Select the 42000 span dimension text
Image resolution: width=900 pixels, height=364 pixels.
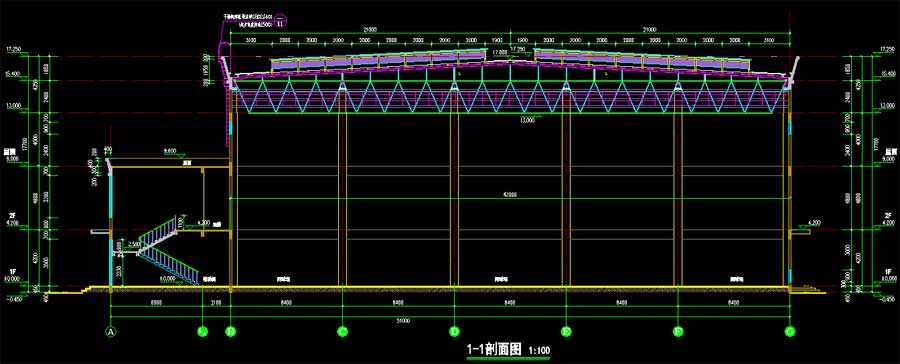(509, 195)
